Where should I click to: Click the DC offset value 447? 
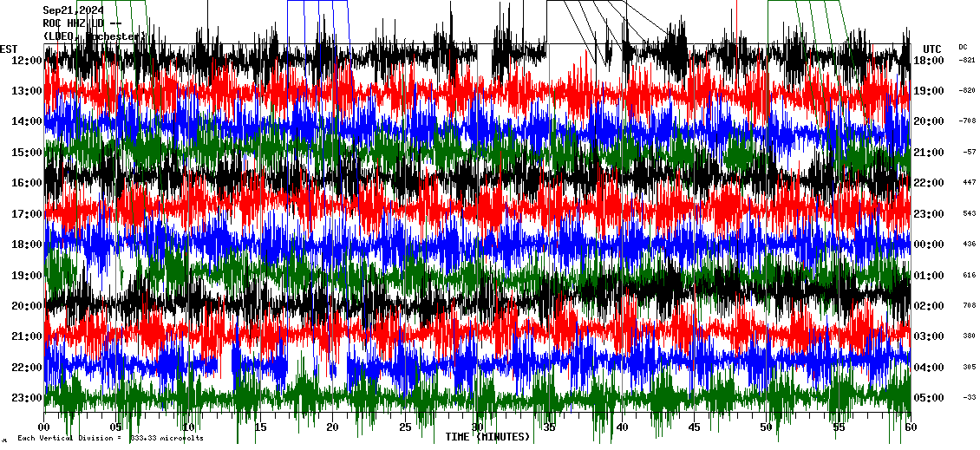[x=969, y=183]
